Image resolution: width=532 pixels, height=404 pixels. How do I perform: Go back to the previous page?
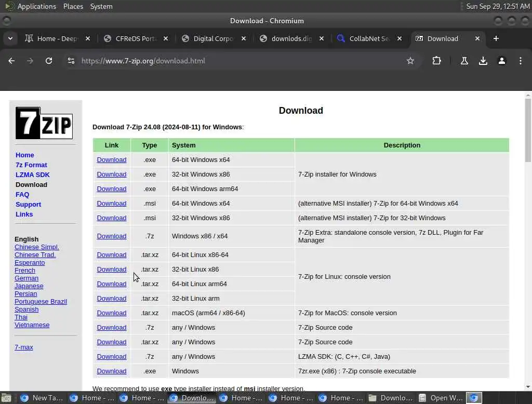pyautogui.click(x=11, y=61)
